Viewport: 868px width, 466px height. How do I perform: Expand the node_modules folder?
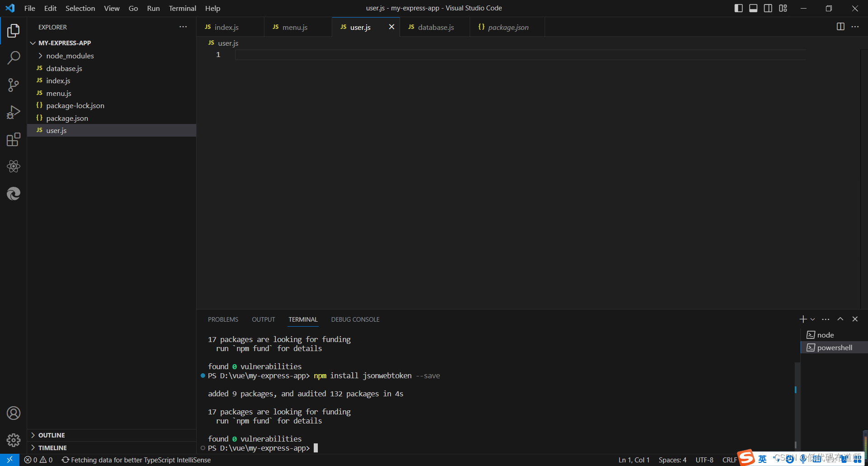click(x=40, y=55)
